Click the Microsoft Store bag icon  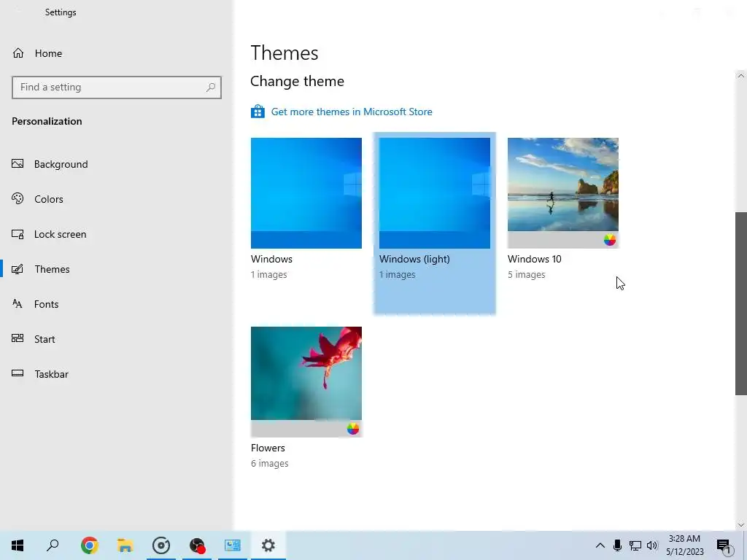[x=258, y=112]
